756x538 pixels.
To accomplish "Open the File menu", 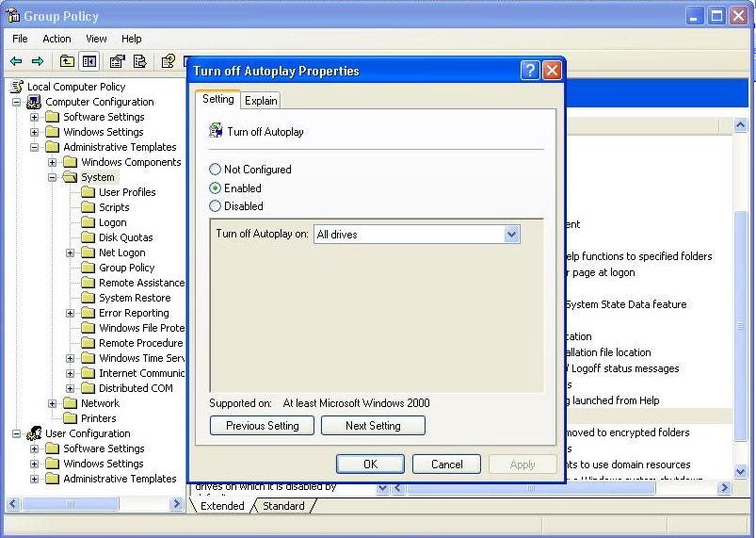I will [20, 39].
